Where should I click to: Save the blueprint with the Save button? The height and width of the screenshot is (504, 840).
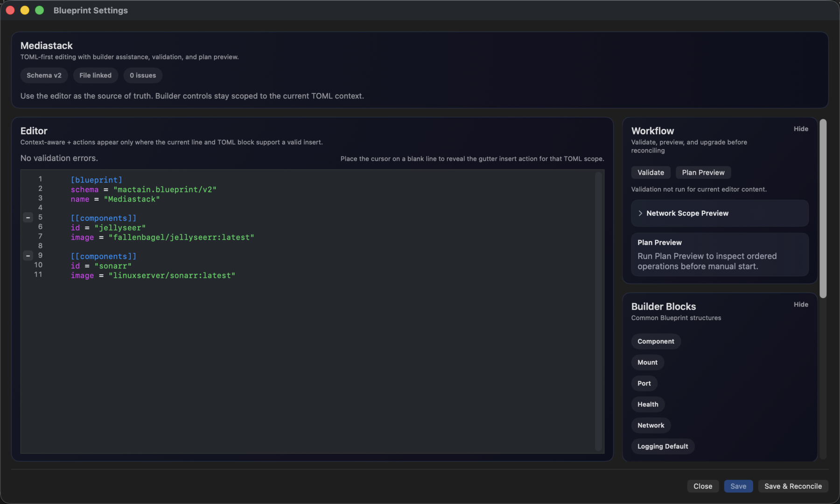(x=738, y=486)
